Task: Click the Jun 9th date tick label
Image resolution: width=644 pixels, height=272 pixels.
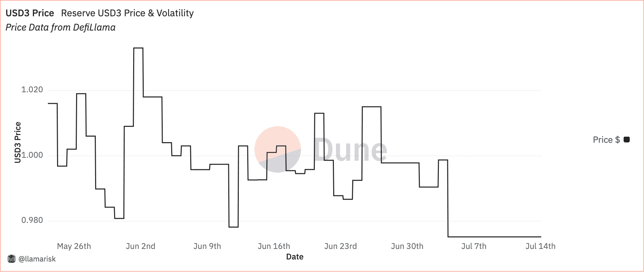Action: [x=207, y=246]
